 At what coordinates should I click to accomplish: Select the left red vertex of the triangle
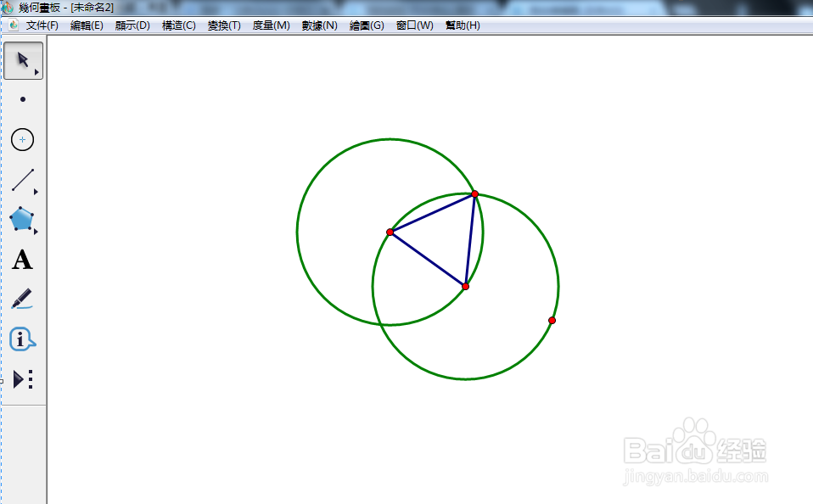(390, 232)
